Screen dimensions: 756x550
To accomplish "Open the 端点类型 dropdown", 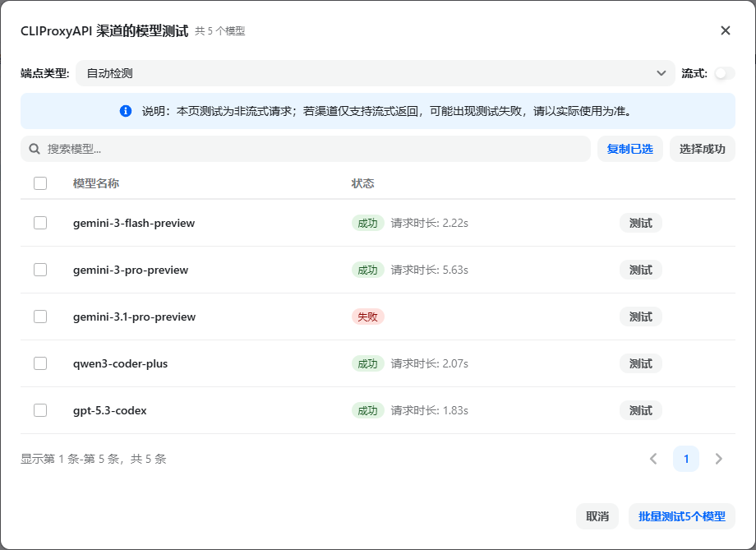I will point(374,73).
